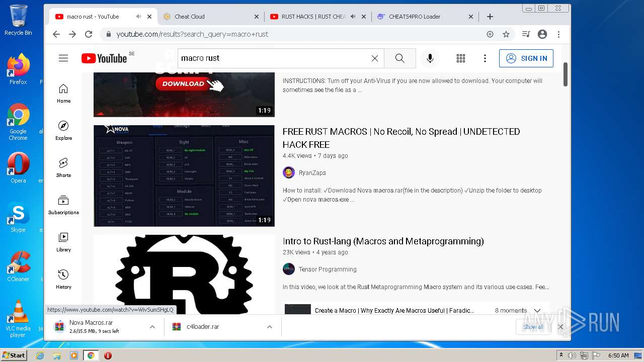Start voice search with the microphone
Viewport: 644px width, 362px height.
pyautogui.click(x=430, y=58)
